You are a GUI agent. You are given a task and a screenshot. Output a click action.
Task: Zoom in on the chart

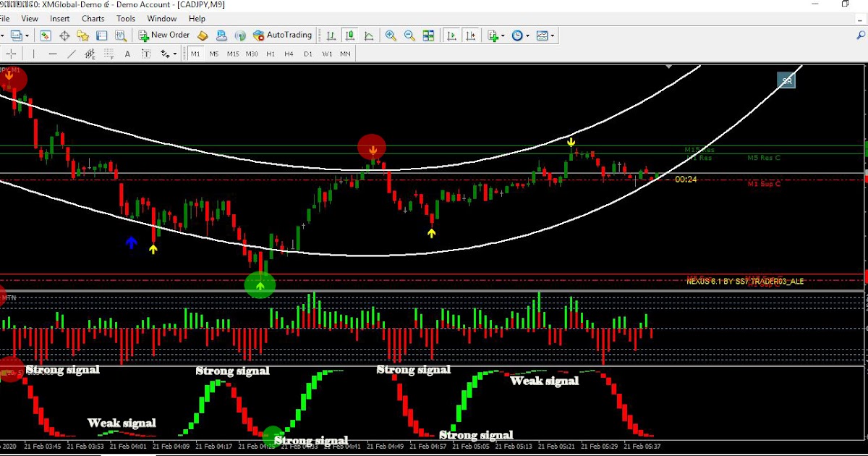(x=389, y=35)
